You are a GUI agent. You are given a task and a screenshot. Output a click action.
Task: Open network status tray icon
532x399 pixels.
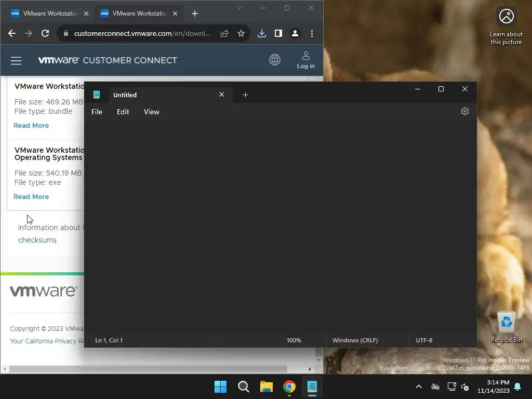[451, 387]
